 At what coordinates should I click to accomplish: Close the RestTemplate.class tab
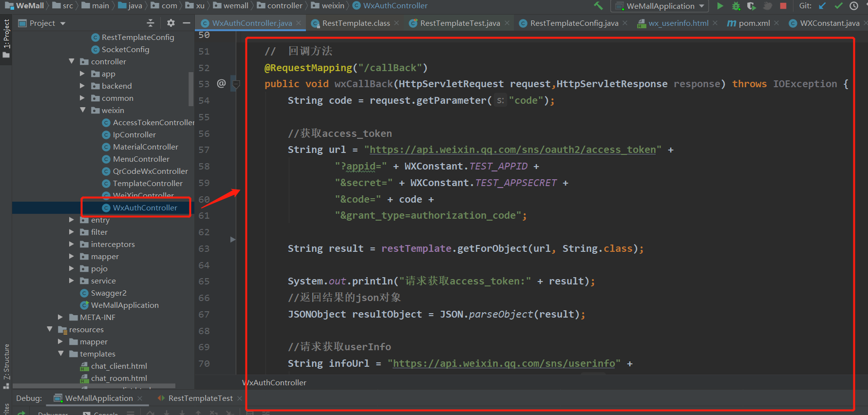[x=396, y=23]
